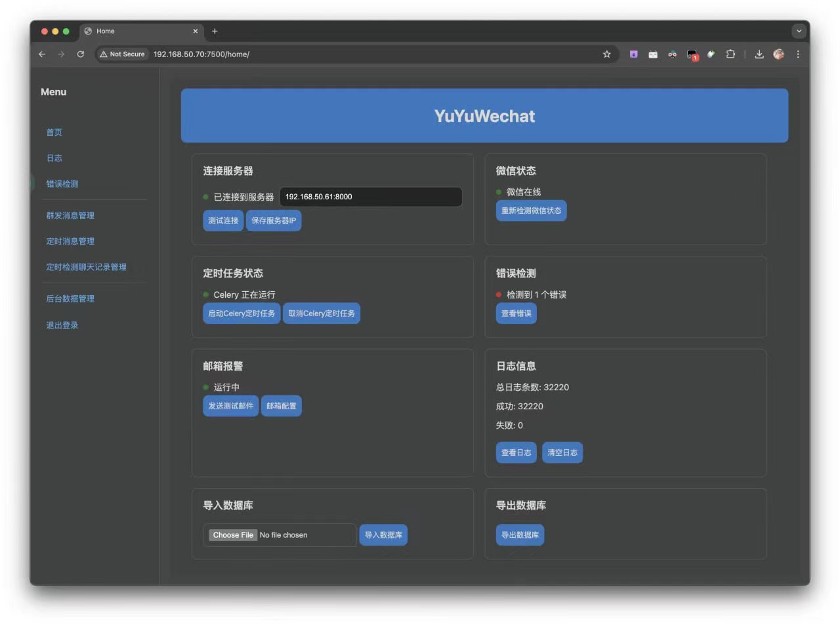Click the 测试连接 button

click(223, 220)
